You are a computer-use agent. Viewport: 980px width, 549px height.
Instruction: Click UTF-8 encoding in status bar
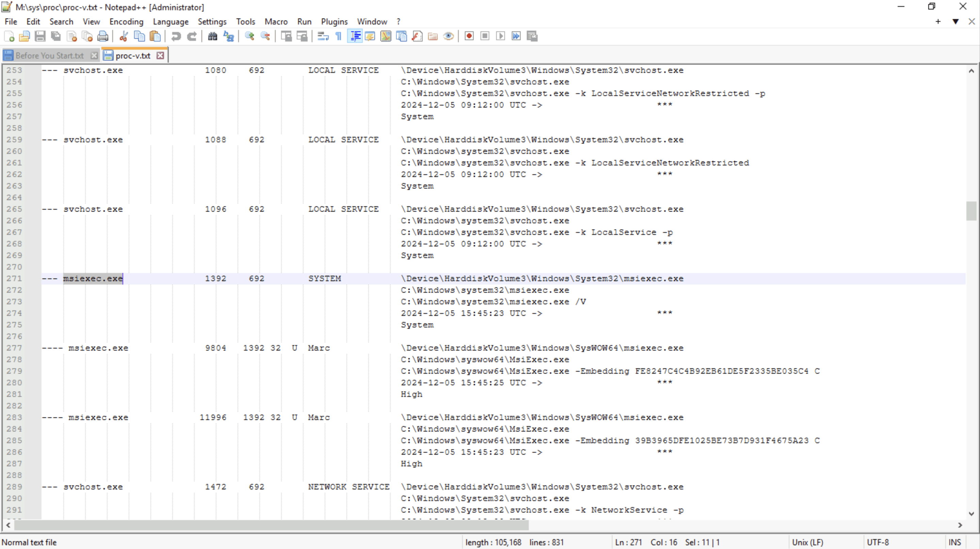(878, 542)
